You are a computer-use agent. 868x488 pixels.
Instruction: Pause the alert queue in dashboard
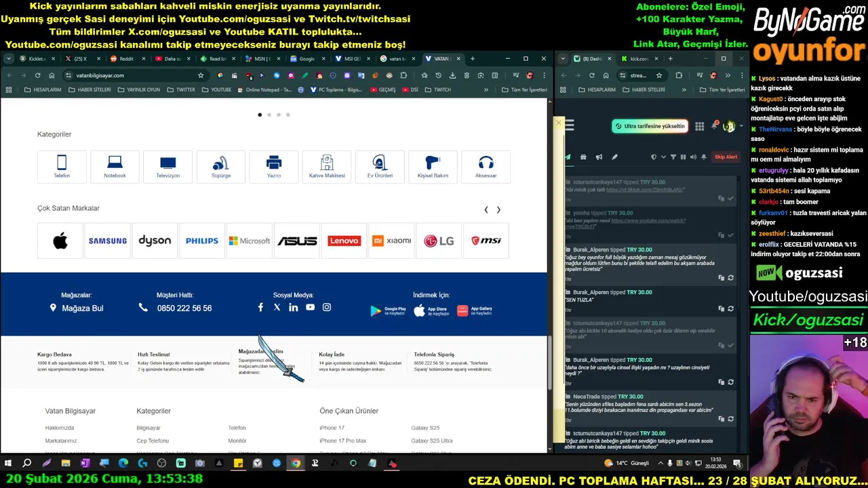[x=683, y=157]
